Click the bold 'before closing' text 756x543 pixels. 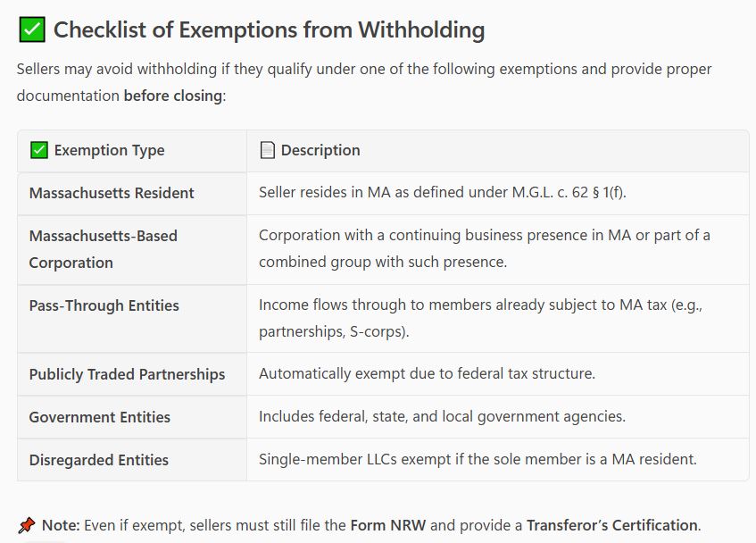pyautogui.click(x=172, y=96)
